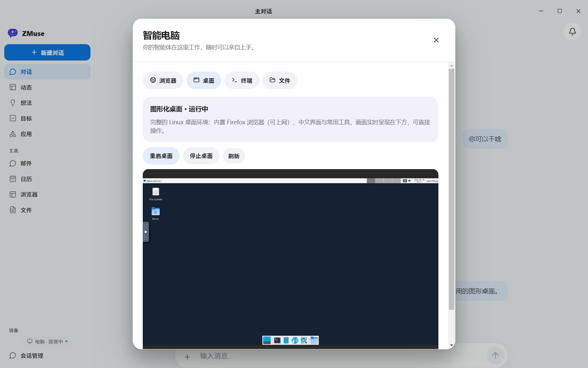Open 文件 under 工具 in the sidebar
The height and width of the screenshot is (368, 588).
tap(47, 210)
